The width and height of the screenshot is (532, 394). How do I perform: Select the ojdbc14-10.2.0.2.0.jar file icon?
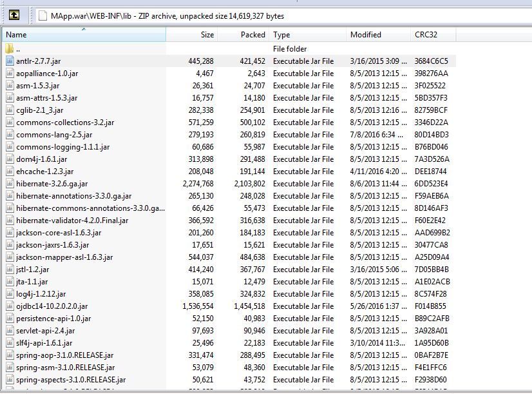tap(10, 306)
